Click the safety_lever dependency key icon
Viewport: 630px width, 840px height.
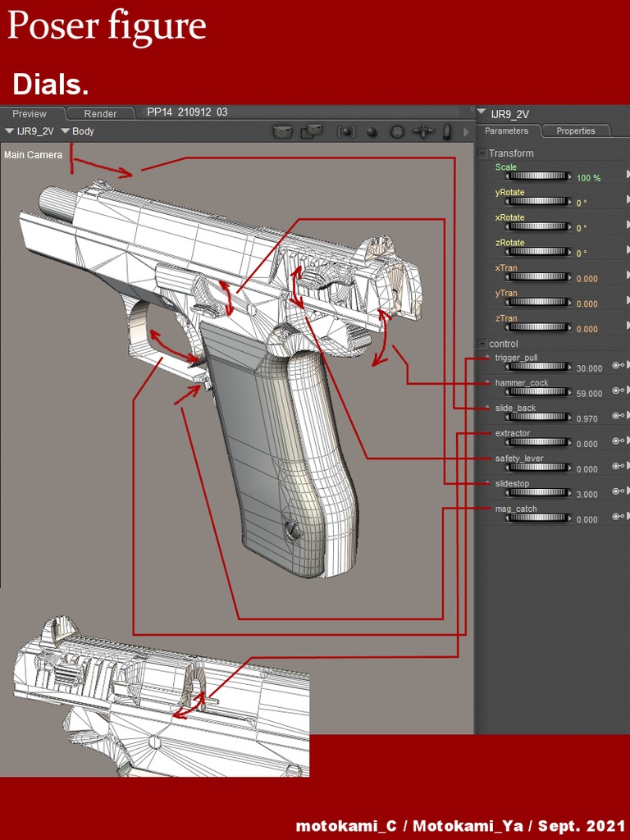[617, 466]
